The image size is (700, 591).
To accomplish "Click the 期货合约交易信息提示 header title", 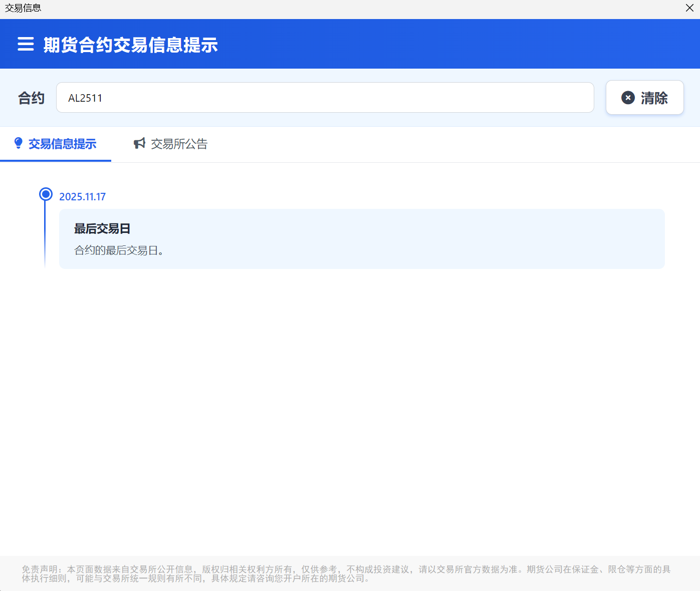I will (130, 45).
